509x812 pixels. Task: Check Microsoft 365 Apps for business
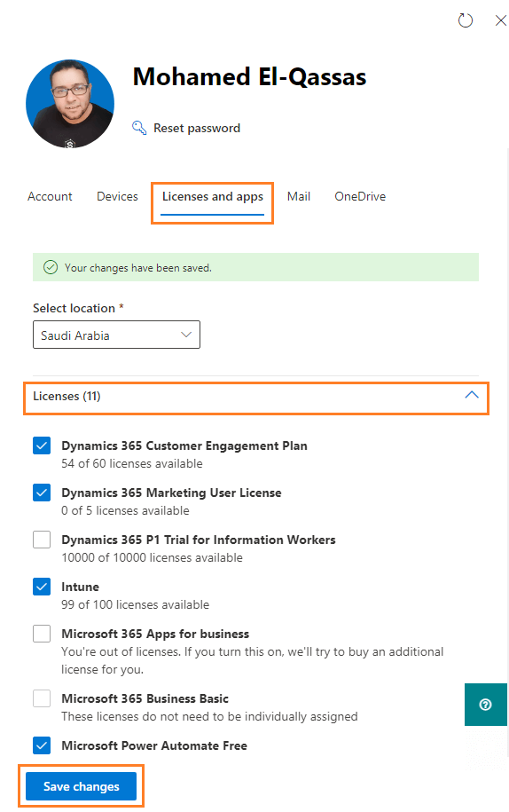(x=42, y=634)
